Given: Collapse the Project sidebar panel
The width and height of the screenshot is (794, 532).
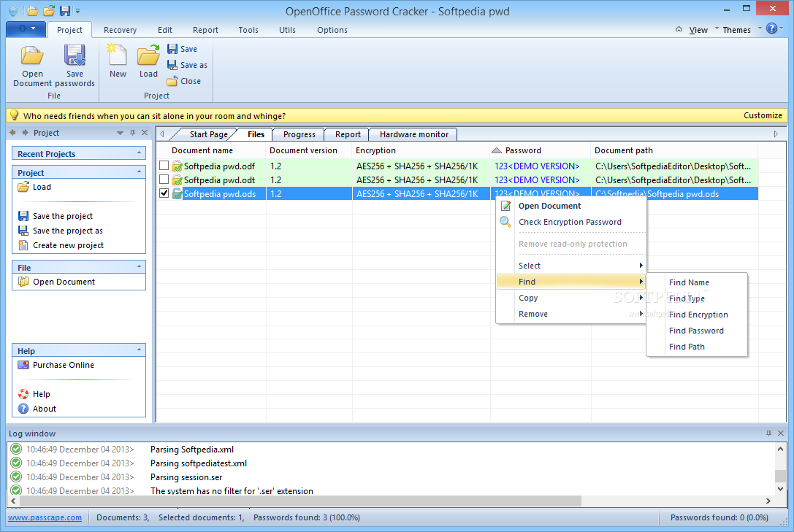Looking at the screenshot, I should tap(140, 172).
